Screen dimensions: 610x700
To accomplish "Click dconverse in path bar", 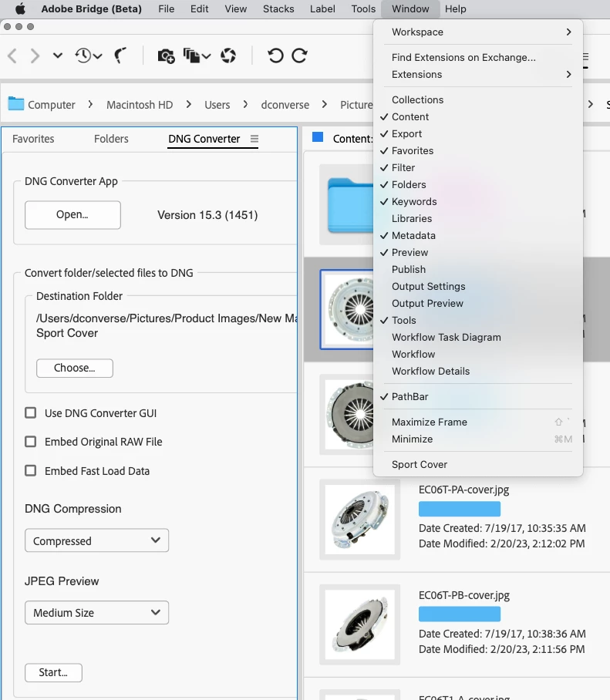I will pyautogui.click(x=285, y=105).
